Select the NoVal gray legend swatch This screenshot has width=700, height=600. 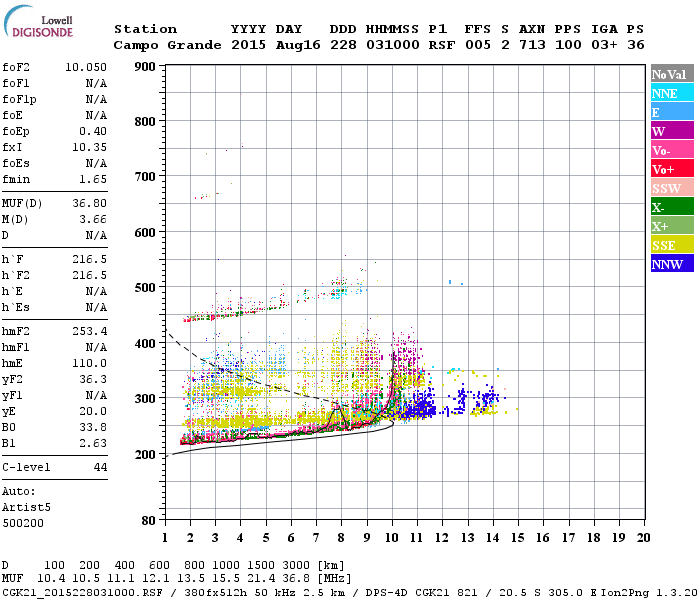coord(672,74)
